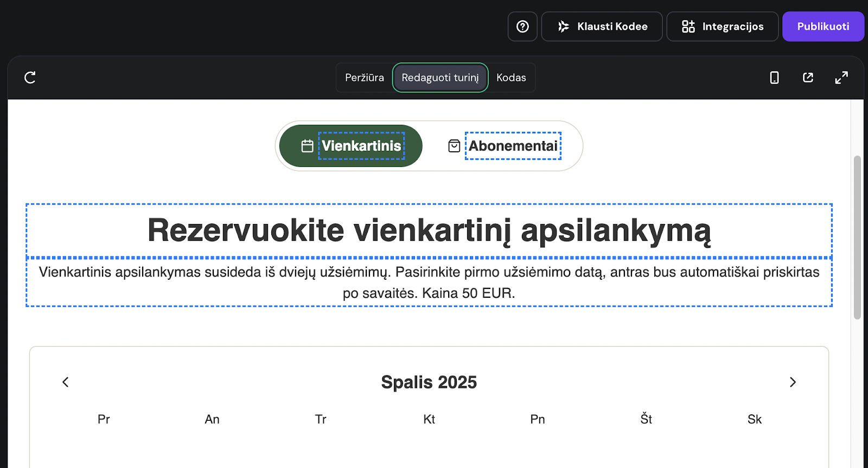Expand the preview to fullscreen icon
This screenshot has width=868, height=468.
[x=841, y=78]
